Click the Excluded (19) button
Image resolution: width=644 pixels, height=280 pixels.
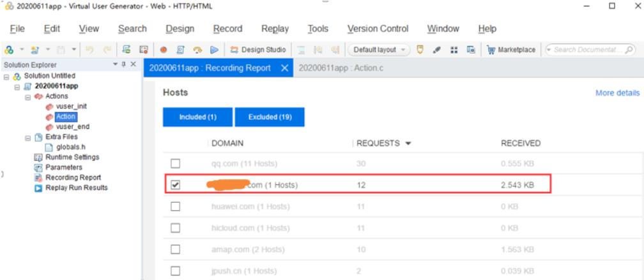(x=270, y=117)
